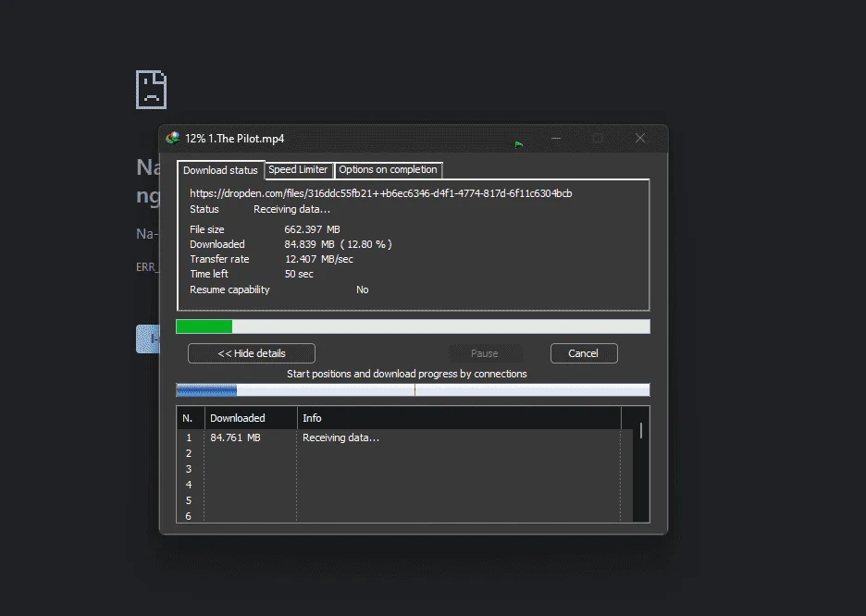This screenshot has width=866, height=616.
Task: Cancel the download
Action: (x=584, y=353)
